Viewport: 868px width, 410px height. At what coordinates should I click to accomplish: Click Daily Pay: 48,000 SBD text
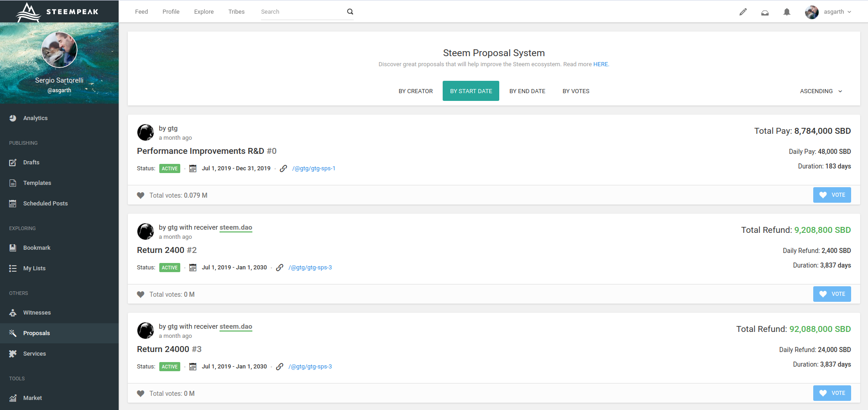[x=820, y=152]
